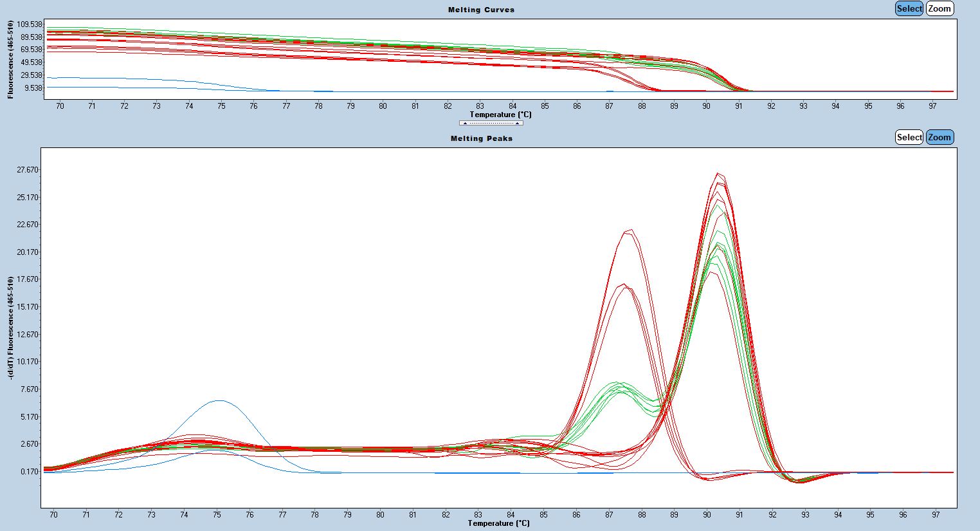Pick tallest red peak apex in Melting Peaks
This screenshot has height=531, width=980.
(718, 173)
